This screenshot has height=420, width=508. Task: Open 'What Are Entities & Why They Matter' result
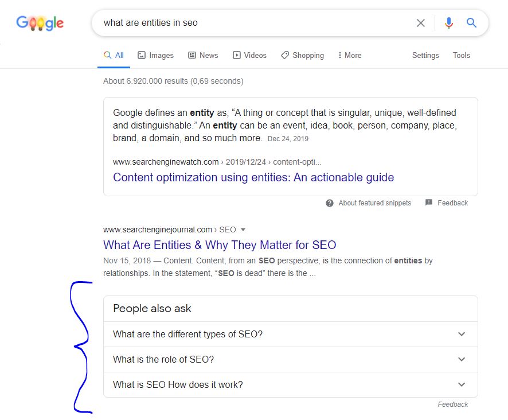click(x=220, y=245)
